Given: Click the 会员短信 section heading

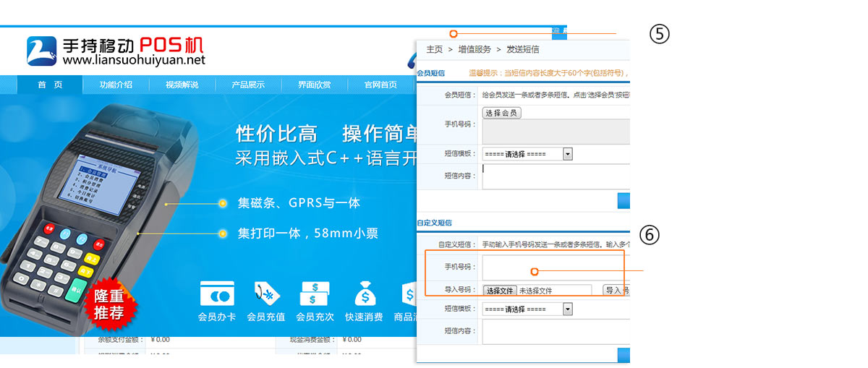Looking at the screenshot, I should pos(431,73).
